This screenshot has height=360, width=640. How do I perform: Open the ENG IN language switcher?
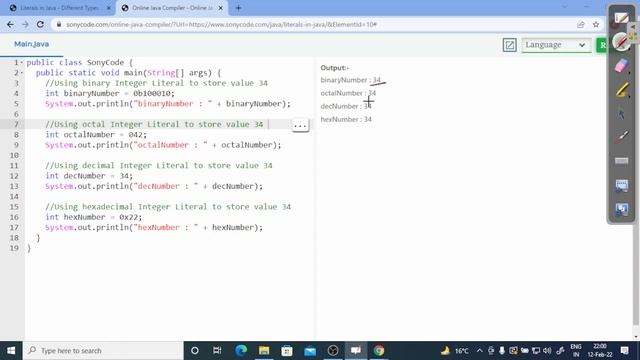pyautogui.click(x=576, y=351)
